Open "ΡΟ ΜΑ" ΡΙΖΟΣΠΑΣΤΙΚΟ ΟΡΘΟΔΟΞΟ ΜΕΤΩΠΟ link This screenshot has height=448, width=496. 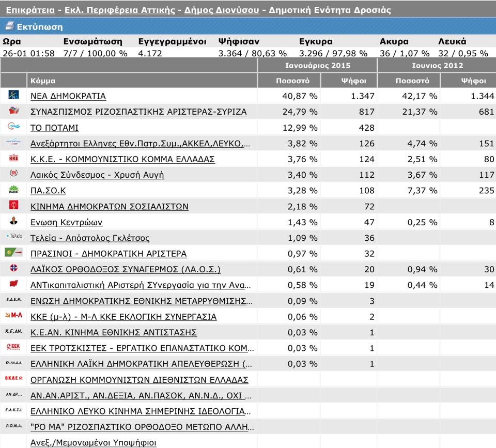tap(142, 427)
